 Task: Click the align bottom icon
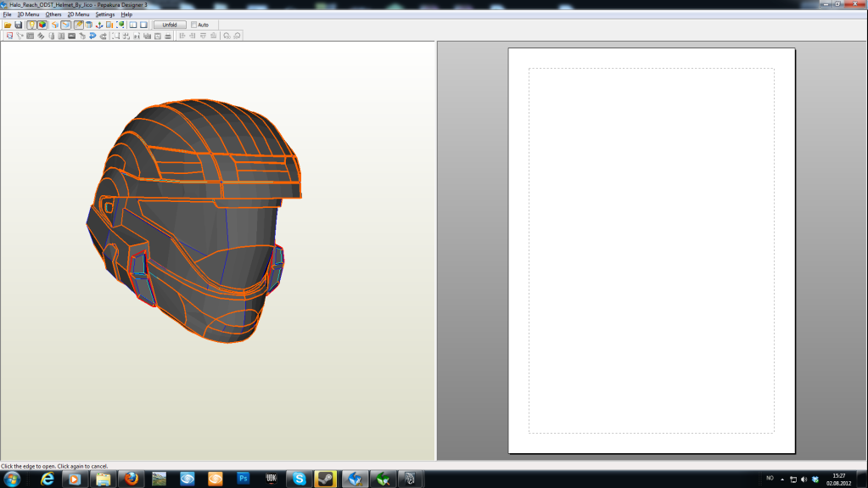(214, 36)
